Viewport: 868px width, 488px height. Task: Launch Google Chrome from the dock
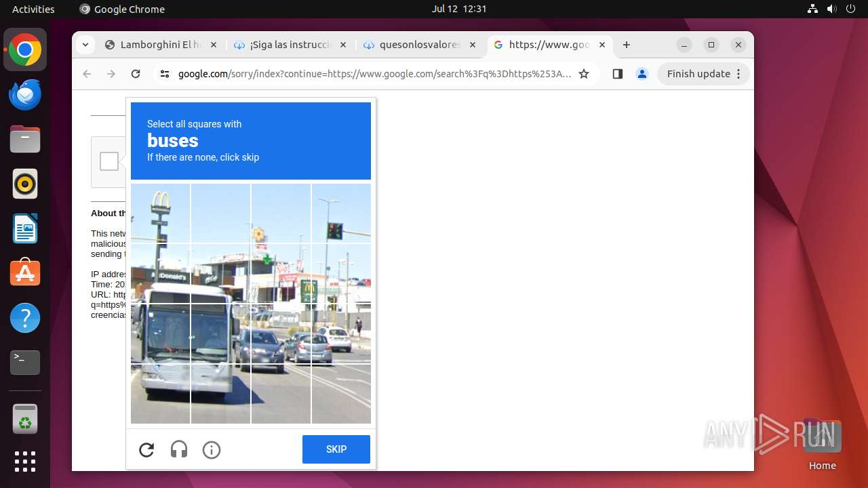(x=25, y=49)
